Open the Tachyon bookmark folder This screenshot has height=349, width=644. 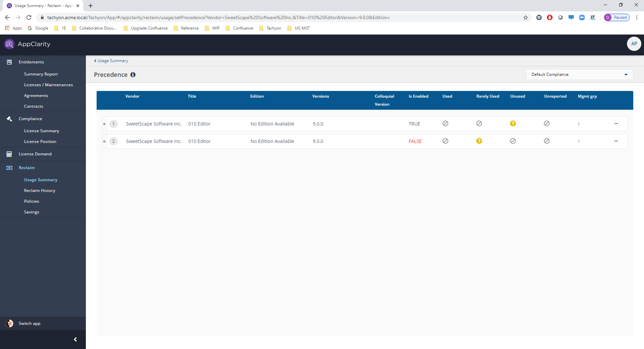[x=270, y=28]
